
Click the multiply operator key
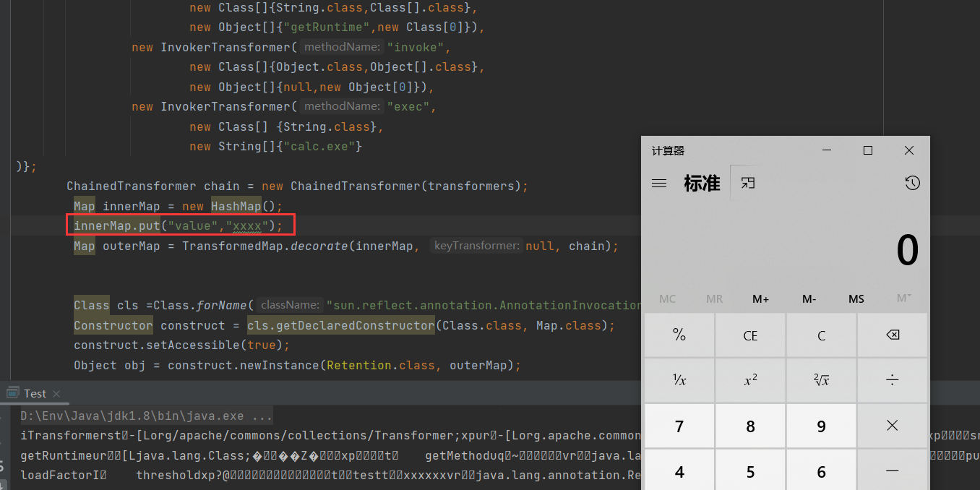(x=893, y=426)
